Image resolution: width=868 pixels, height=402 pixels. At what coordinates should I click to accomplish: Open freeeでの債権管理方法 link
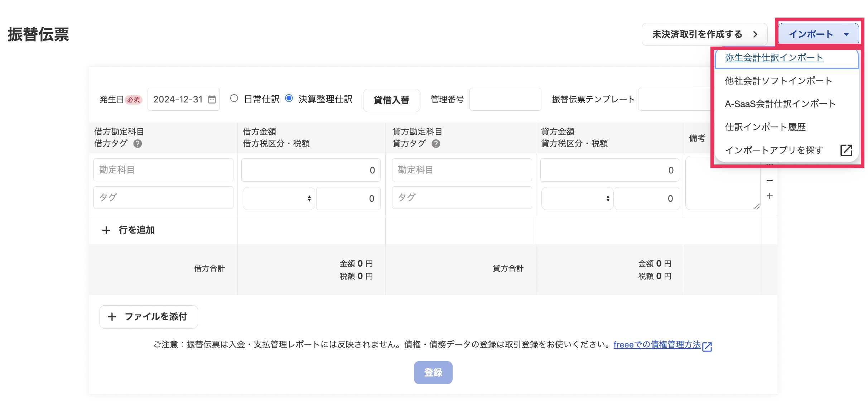click(x=657, y=345)
